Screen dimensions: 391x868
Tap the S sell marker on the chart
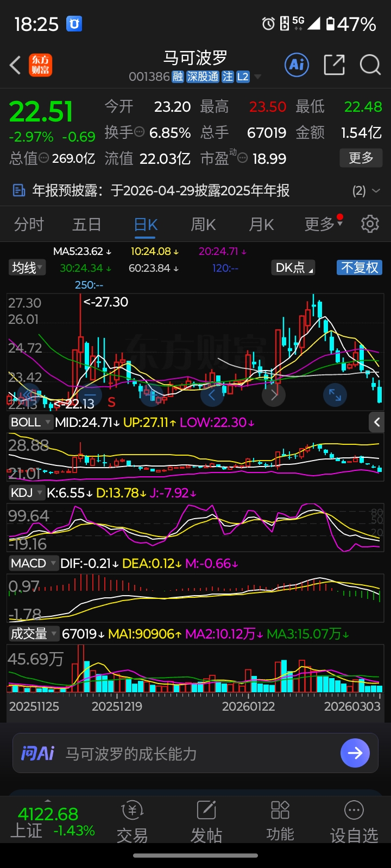click(x=111, y=402)
